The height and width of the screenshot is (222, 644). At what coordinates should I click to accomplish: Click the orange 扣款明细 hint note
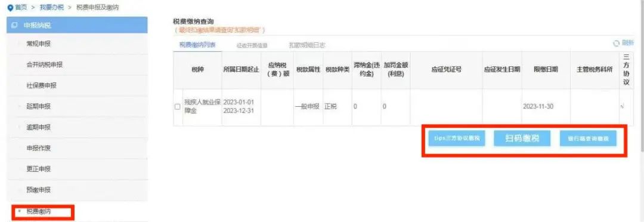click(219, 30)
